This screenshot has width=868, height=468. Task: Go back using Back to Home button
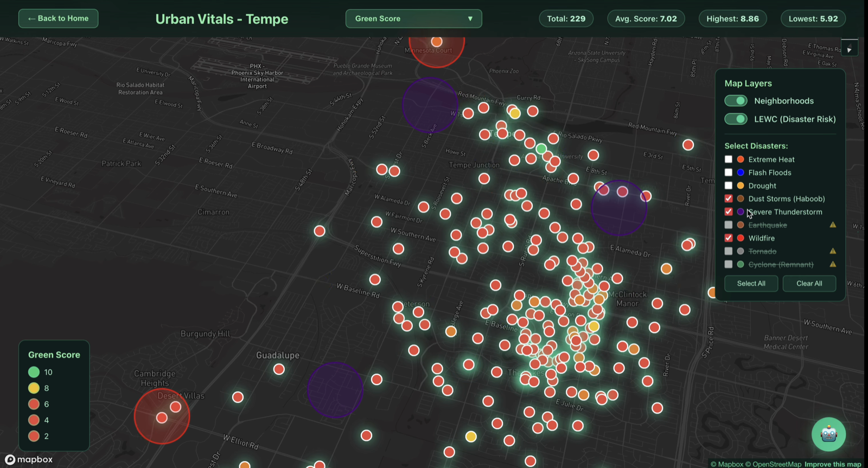pyautogui.click(x=58, y=18)
